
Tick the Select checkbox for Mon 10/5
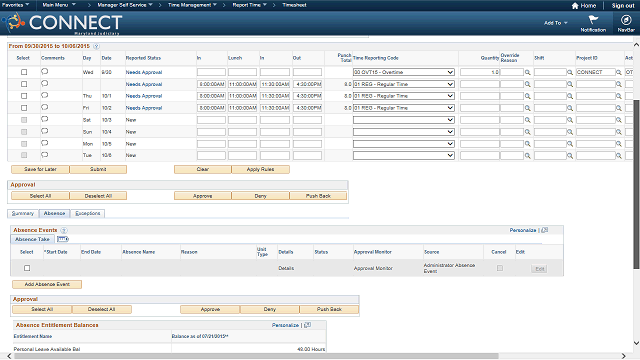(24, 144)
